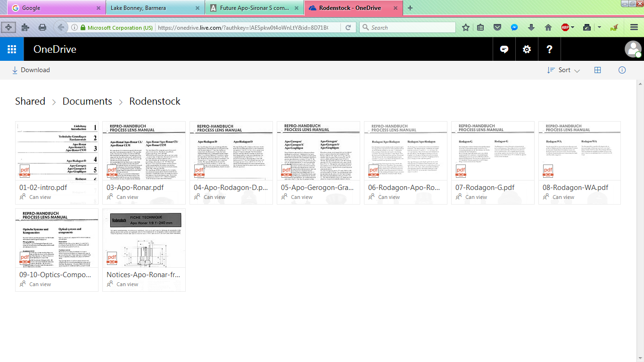Image resolution: width=644 pixels, height=362 pixels.
Task: Show the details info pane icon
Action: click(x=622, y=70)
